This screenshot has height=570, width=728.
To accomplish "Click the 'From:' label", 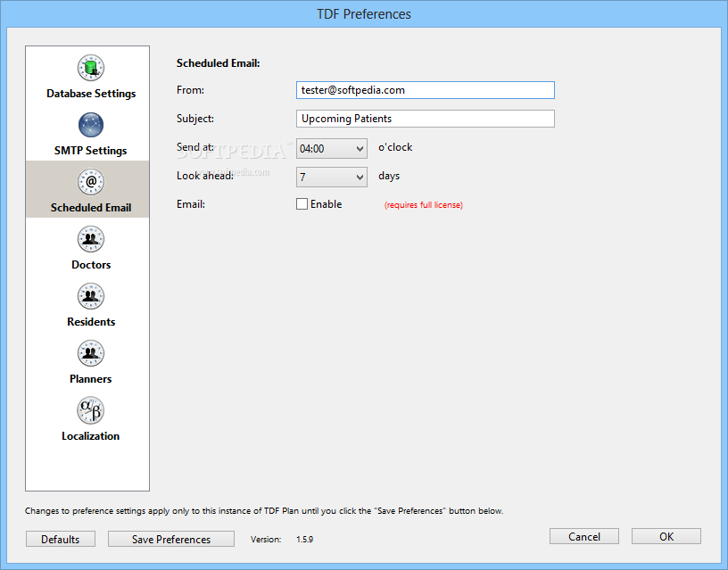I will (190, 90).
